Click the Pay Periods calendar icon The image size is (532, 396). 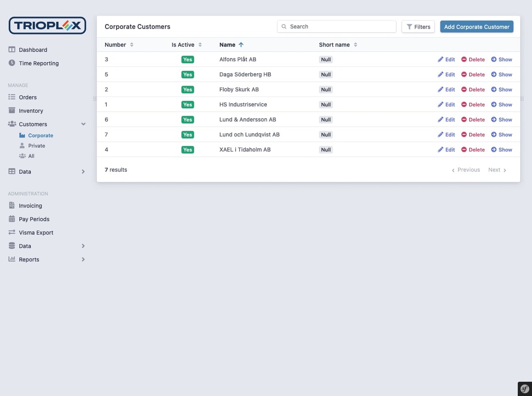pos(12,219)
